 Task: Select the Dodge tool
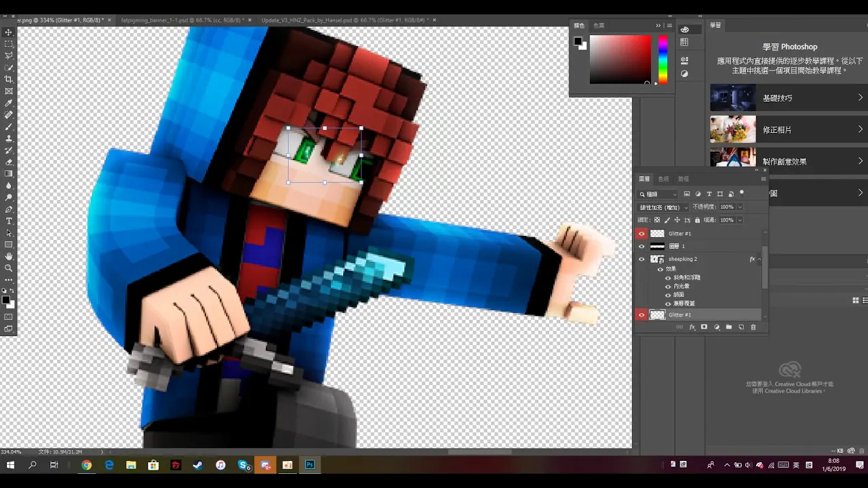tap(9, 197)
